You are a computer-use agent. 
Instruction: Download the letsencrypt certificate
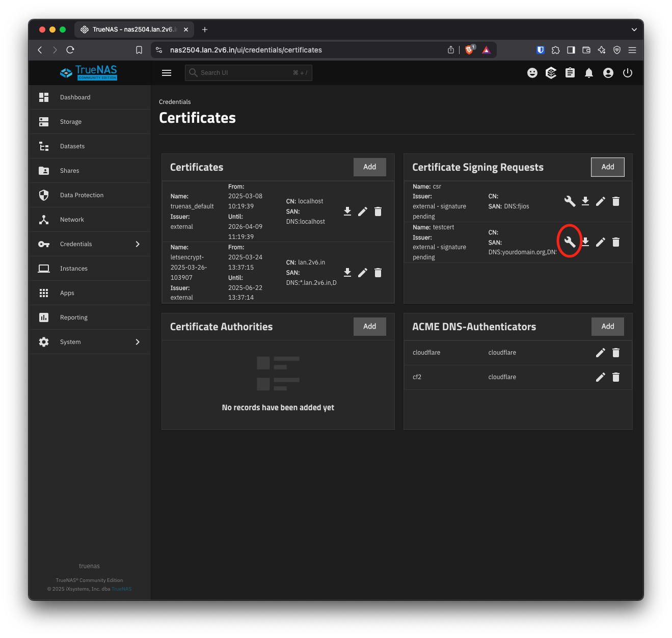tap(347, 273)
